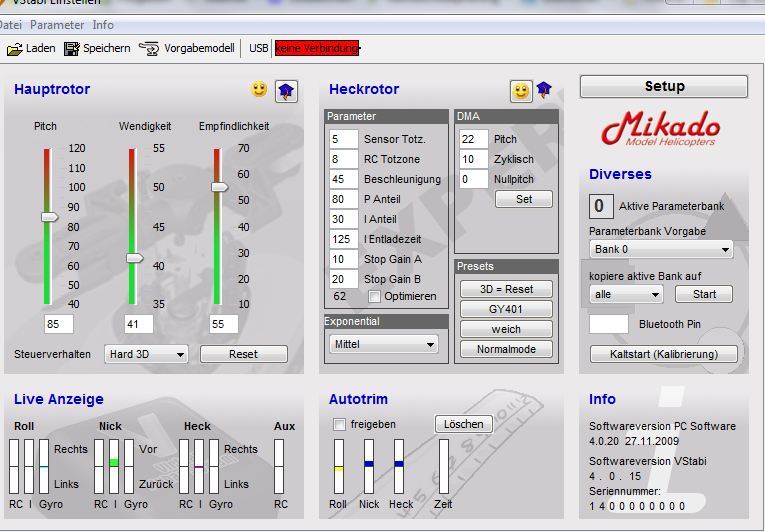Click the Autotrim Roll indicator bar
Viewport: 765px width, 532px height.
point(339,466)
